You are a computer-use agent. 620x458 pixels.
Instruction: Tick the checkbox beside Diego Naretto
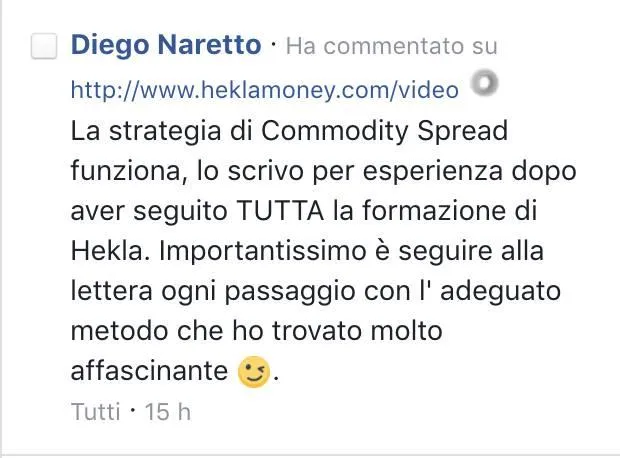click(44, 46)
